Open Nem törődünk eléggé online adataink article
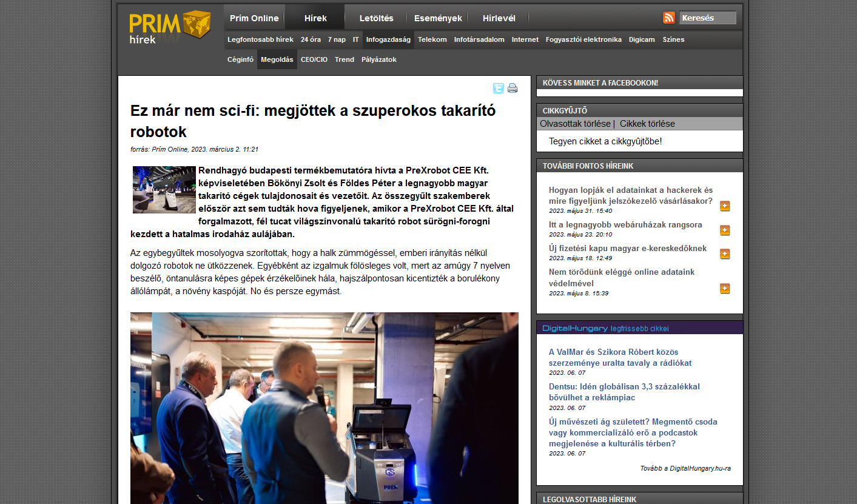This screenshot has width=857, height=504. (622, 278)
